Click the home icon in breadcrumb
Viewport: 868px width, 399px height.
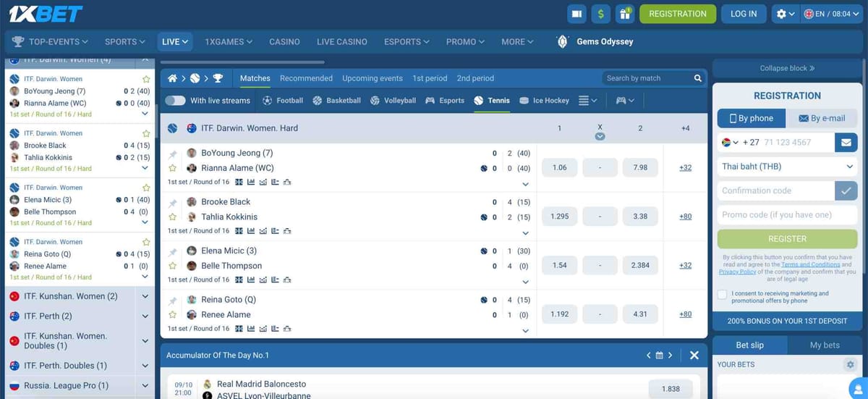pos(172,78)
